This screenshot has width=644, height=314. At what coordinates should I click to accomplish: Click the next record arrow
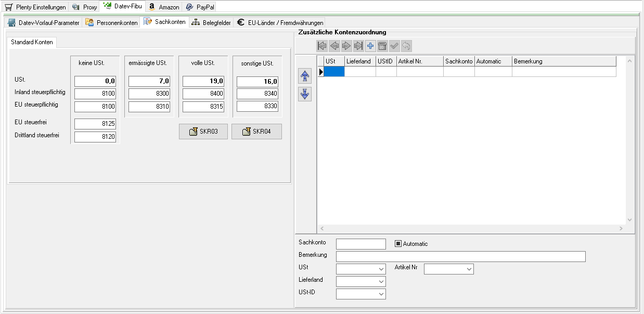tap(346, 46)
